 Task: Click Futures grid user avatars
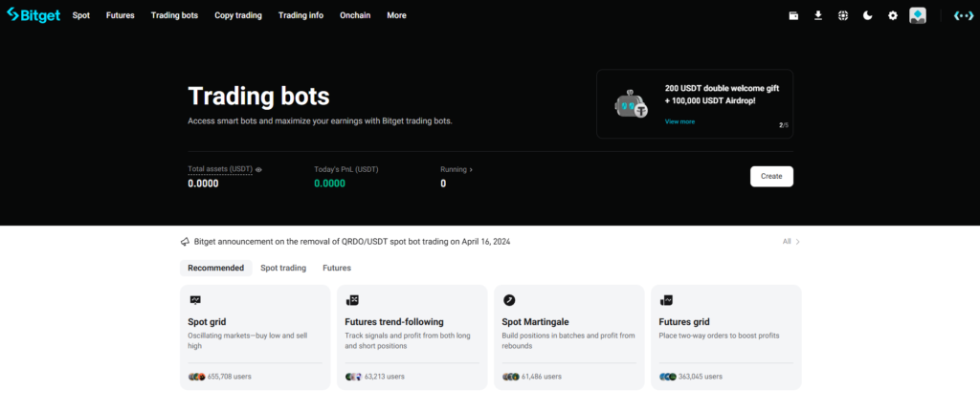(667, 377)
